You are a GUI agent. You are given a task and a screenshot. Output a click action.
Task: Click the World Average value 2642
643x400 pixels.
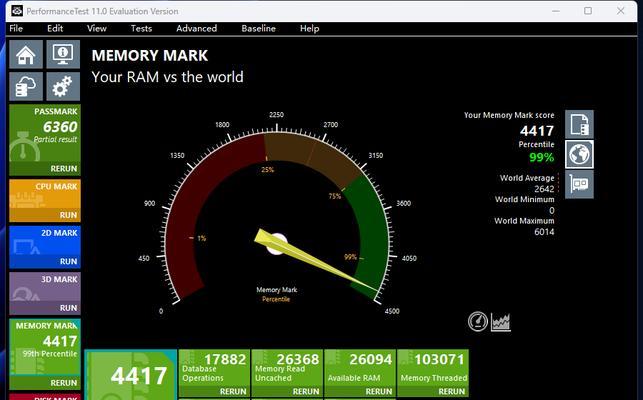(x=544, y=189)
